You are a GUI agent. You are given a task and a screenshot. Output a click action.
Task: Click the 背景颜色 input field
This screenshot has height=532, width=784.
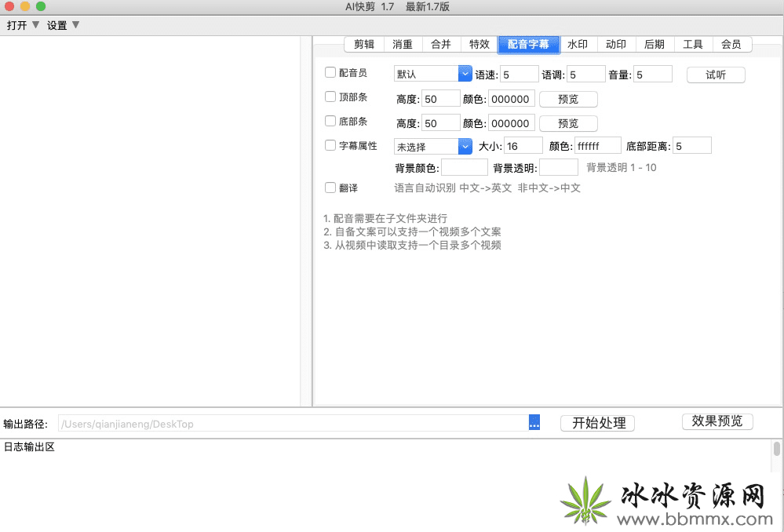465,167
